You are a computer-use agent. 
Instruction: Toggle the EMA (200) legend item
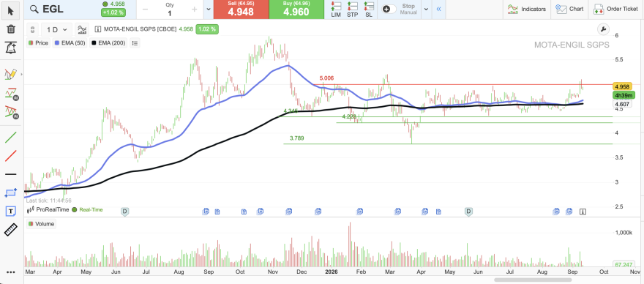pos(109,42)
